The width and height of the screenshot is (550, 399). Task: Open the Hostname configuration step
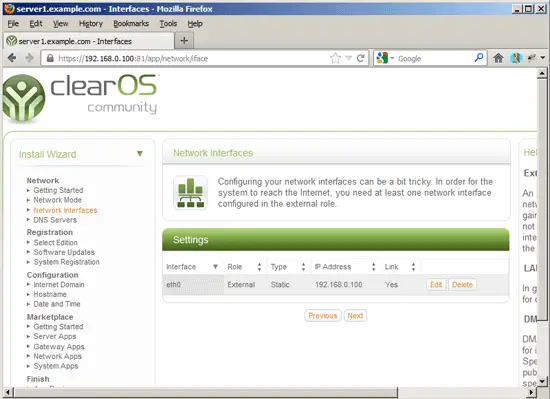tap(50, 294)
